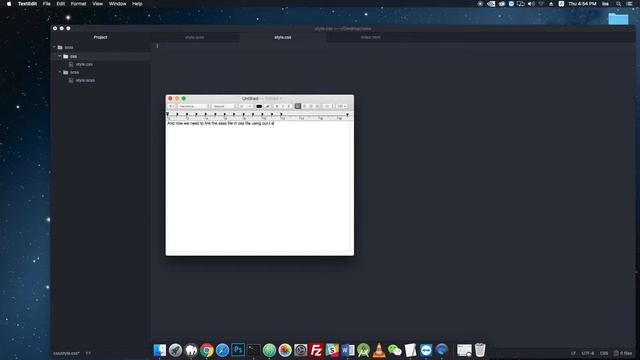Click the Edited indicator dropdown in title
Image resolution: width=640 pixels, height=360 pixels.
[273, 98]
